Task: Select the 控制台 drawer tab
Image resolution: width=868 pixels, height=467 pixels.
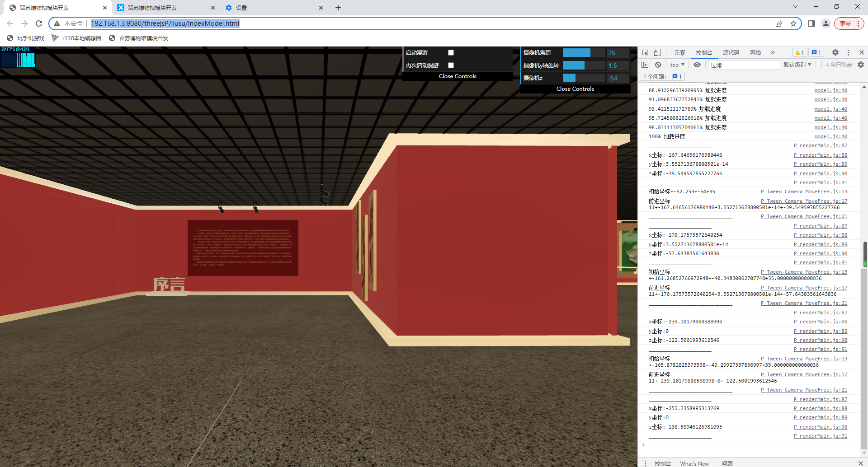Action: click(663, 463)
